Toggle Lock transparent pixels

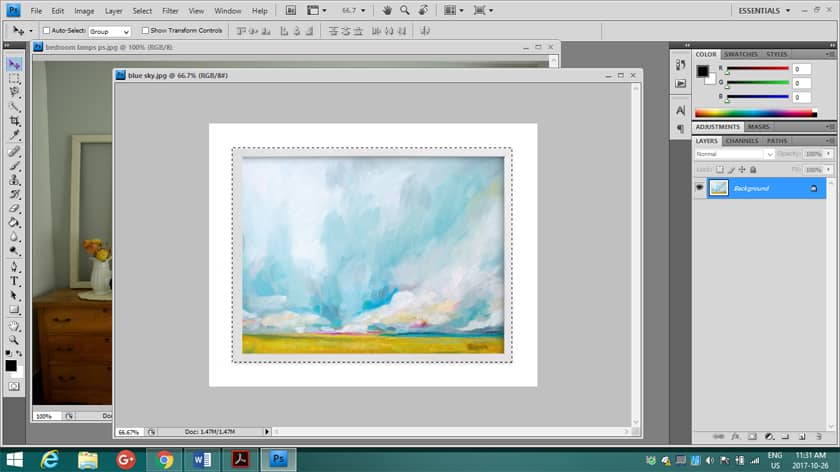pos(719,170)
